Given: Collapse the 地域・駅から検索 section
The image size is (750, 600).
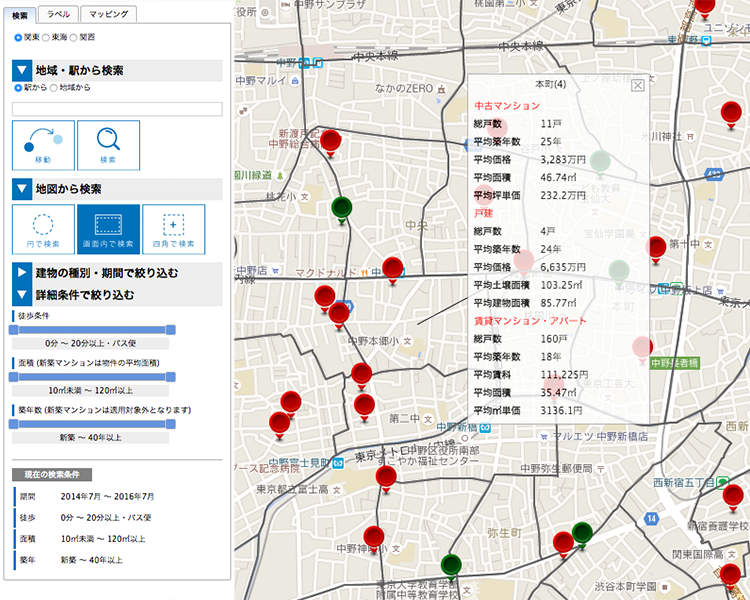Looking at the screenshot, I should pyautogui.click(x=22, y=70).
